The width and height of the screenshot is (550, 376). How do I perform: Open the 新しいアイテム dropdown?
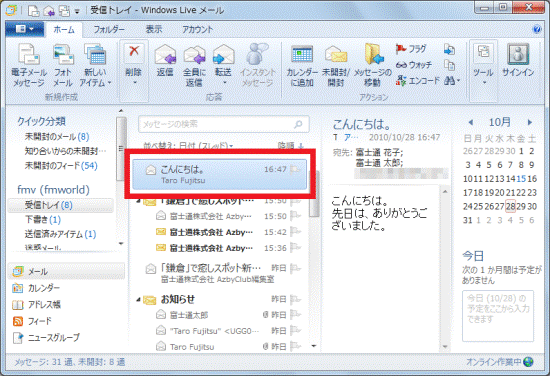(95, 66)
